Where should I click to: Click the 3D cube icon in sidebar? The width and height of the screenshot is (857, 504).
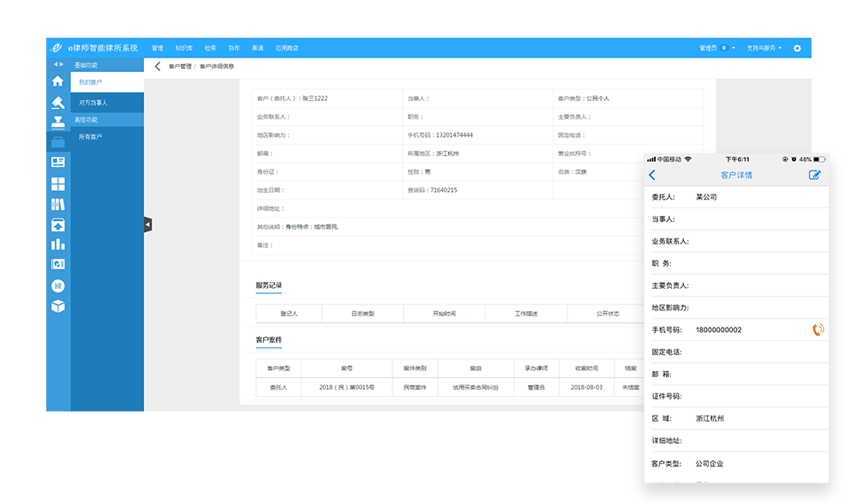coord(57,306)
